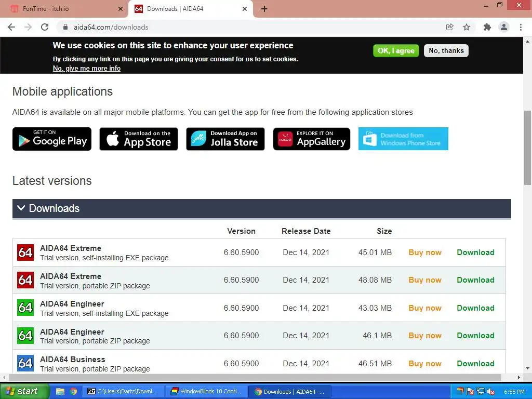
Task: Click the Downloads | AIDA64 taskbar button
Action: point(289,392)
